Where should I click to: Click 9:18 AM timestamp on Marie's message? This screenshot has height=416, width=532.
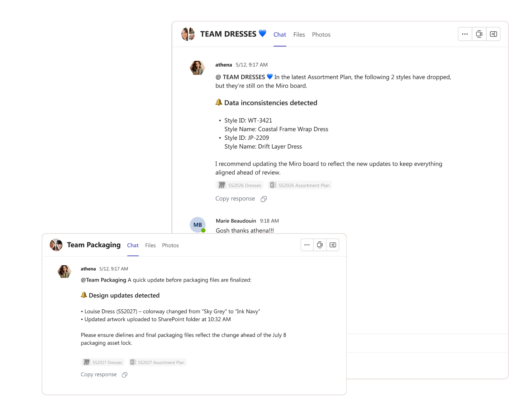pyautogui.click(x=269, y=221)
